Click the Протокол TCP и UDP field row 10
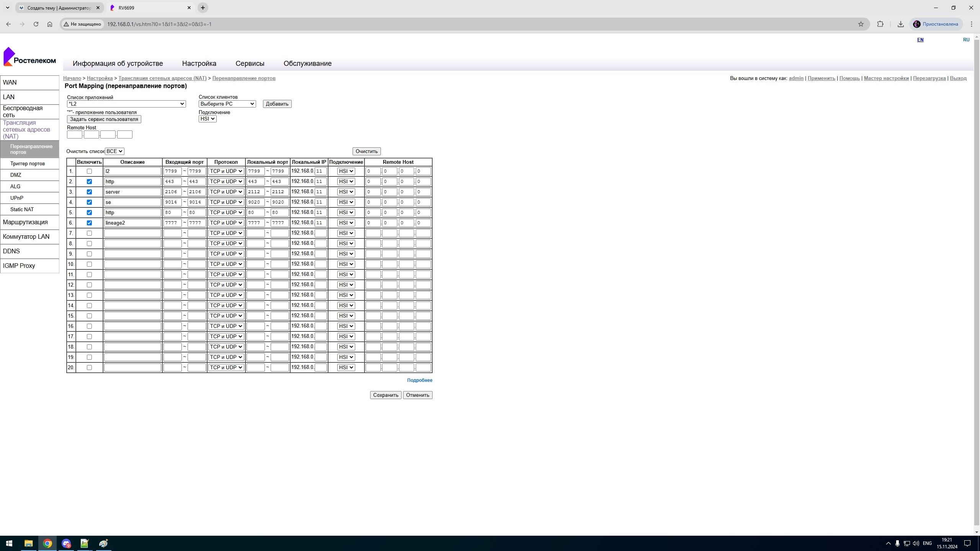Screen dimensions: 980x551 pyautogui.click(x=225, y=264)
